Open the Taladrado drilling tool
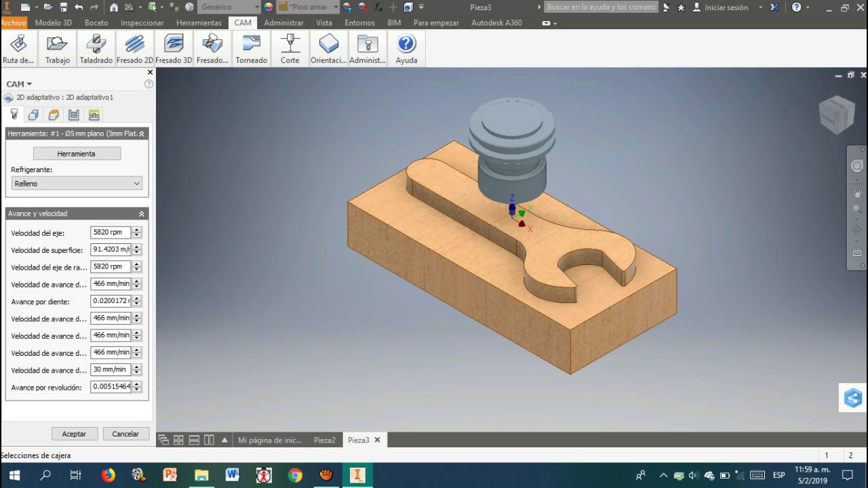Screen dimensions: 868x488 [x=96, y=49]
